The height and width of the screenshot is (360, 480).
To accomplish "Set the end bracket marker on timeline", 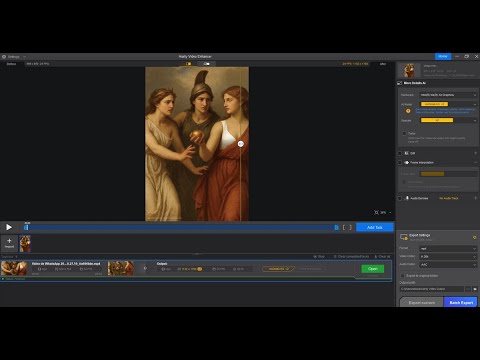I will pos(350,227).
